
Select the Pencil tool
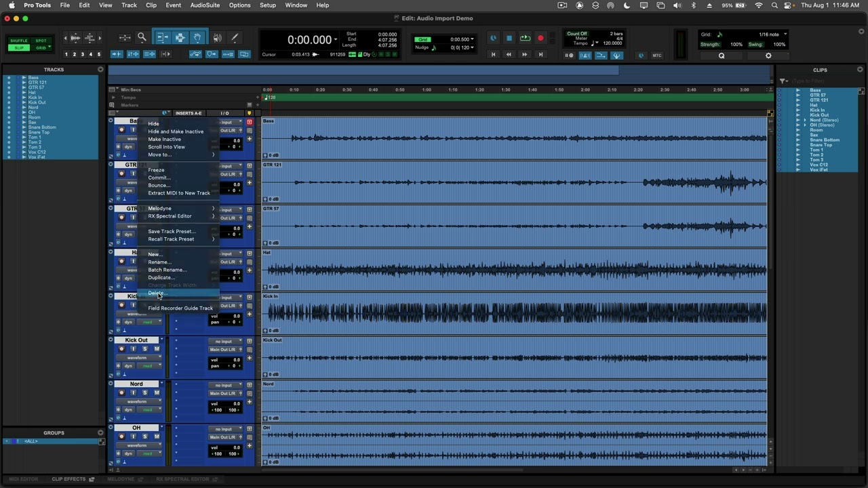[235, 38]
